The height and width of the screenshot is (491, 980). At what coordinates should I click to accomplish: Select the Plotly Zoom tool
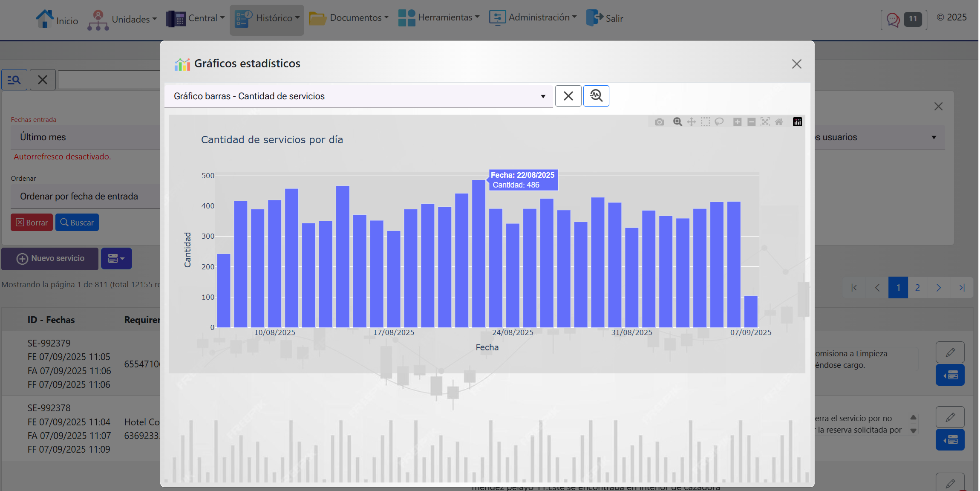[677, 122]
